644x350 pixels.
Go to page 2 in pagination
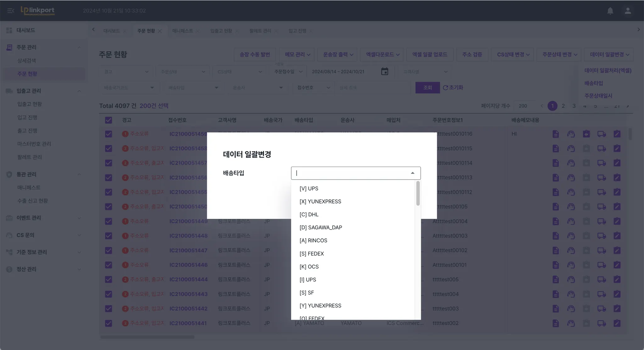tap(563, 106)
